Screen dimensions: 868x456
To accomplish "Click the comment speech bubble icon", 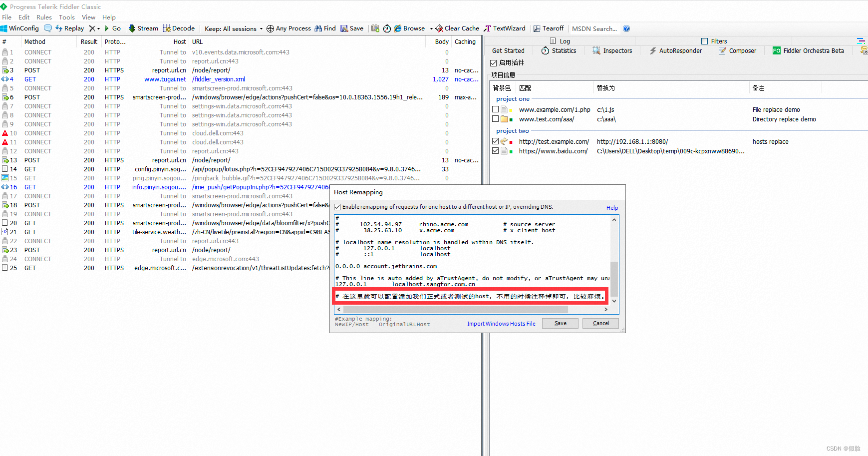I will point(48,28).
